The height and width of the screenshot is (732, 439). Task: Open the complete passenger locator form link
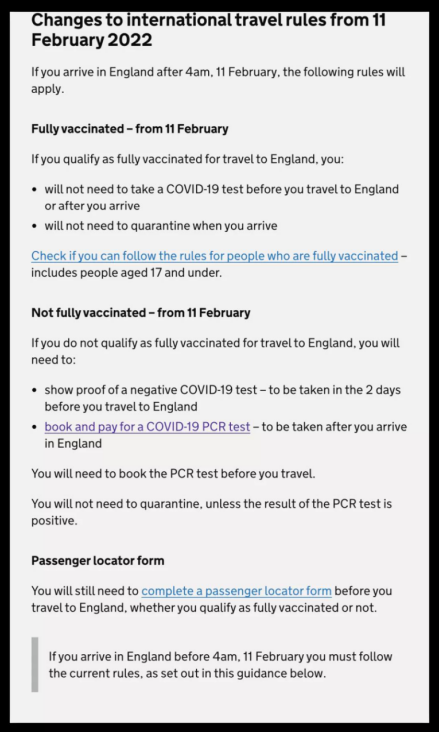[236, 591]
